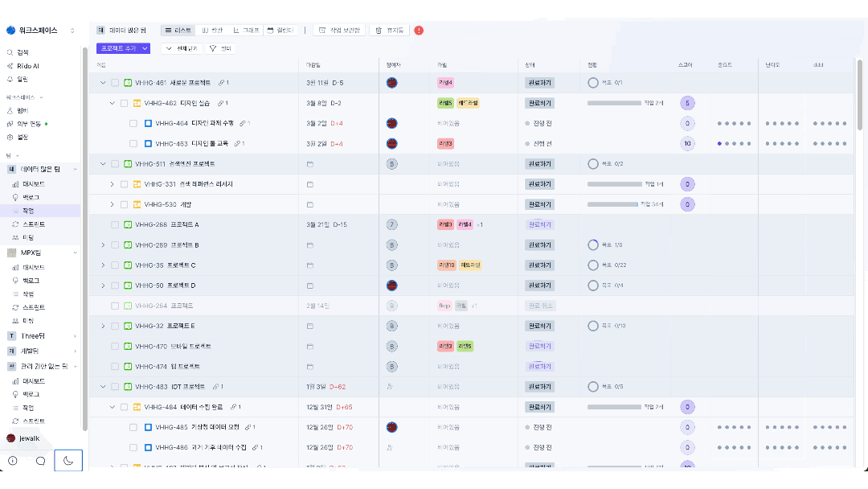Toggle dark mode with the moon icon
This screenshot has width=868, height=489.
point(68,460)
